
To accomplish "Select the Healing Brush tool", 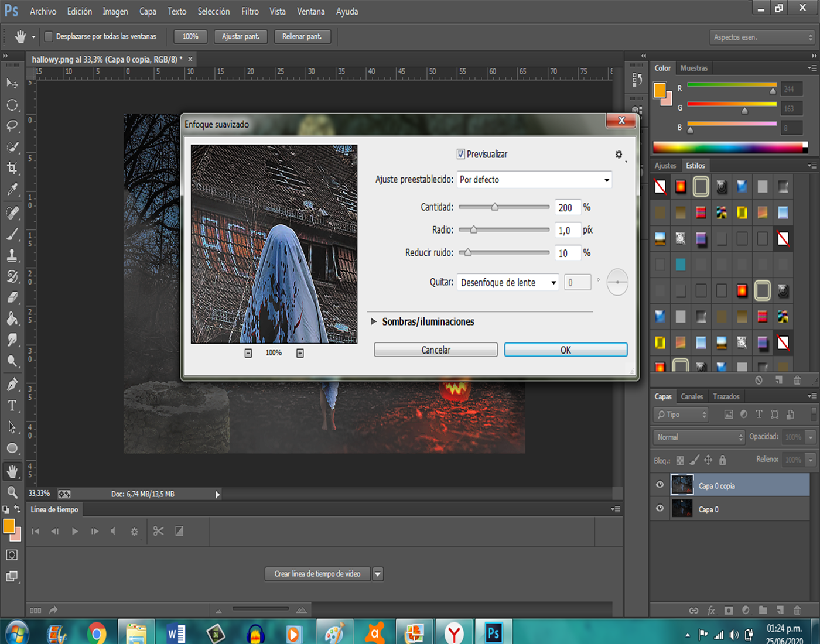I will point(12,213).
